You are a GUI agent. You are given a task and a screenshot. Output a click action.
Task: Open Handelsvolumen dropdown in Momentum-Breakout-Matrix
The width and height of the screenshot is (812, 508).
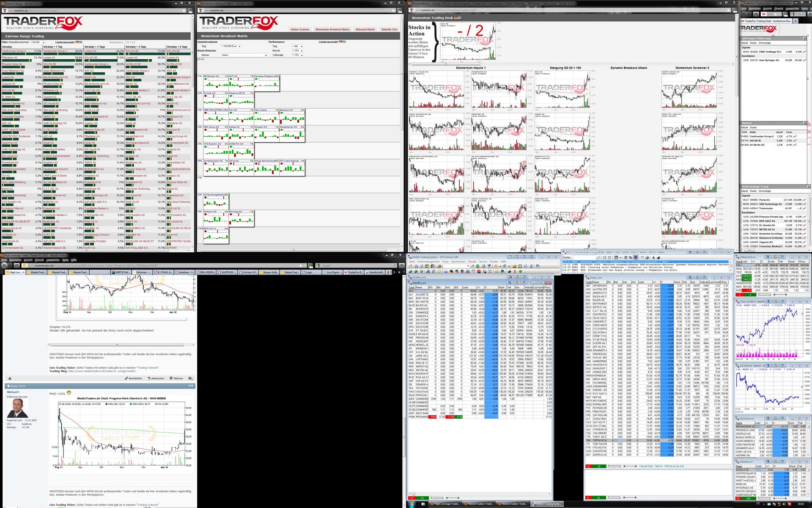pos(230,46)
